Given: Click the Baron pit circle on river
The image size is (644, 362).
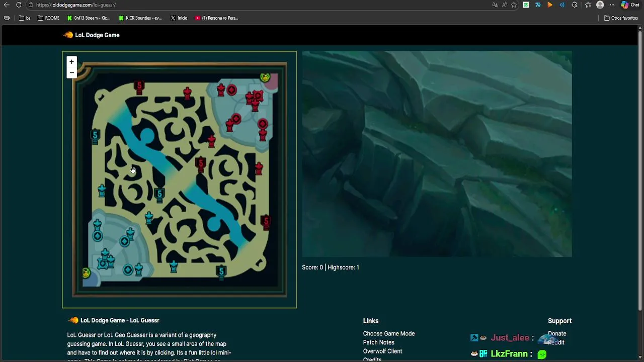Looking at the screenshot, I should 147,135.
